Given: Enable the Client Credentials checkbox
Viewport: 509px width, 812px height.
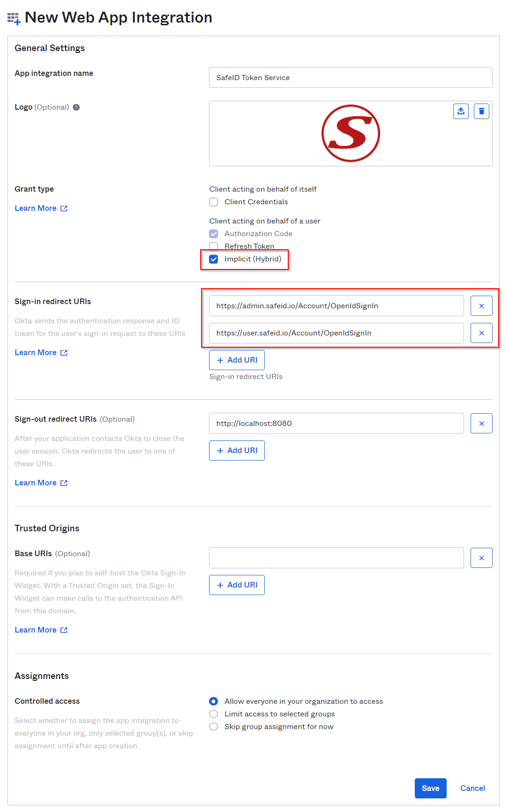Looking at the screenshot, I should [214, 202].
